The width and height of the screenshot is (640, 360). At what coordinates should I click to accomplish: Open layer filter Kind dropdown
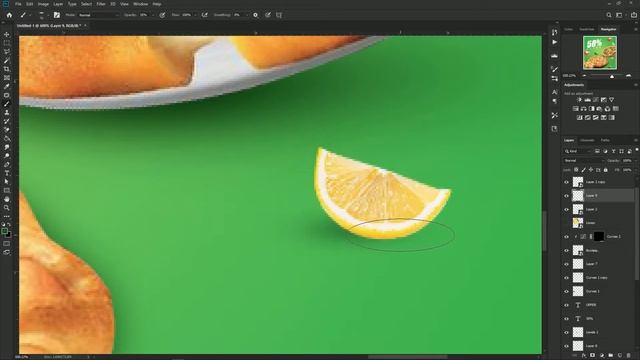point(578,151)
